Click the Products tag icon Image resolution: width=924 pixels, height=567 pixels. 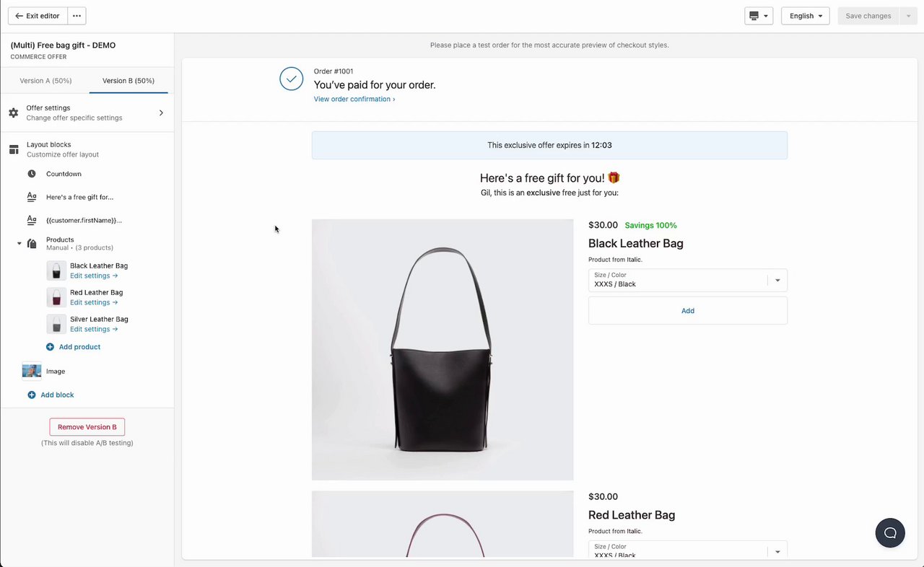tap(32, 244)
